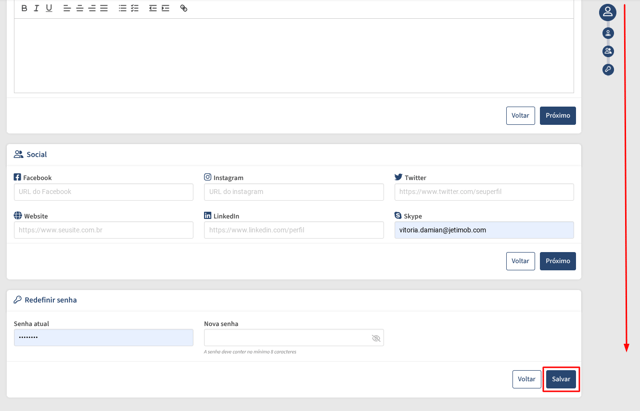The image size is (640, 411).
Task: Toggle italic formatting in editor toolbar
Action: pos(36,8)
